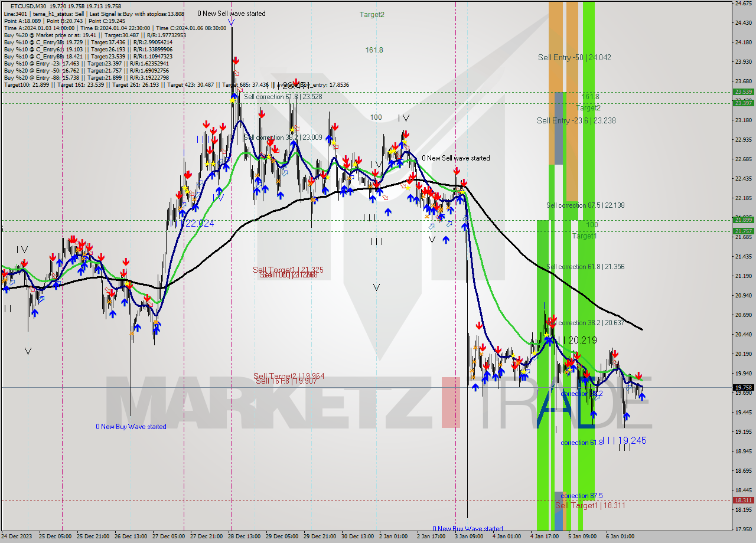Click the 'correction 38.2 | 20.637' label
Viewport: 756px width, 543px height.
(x=591, y=323)
